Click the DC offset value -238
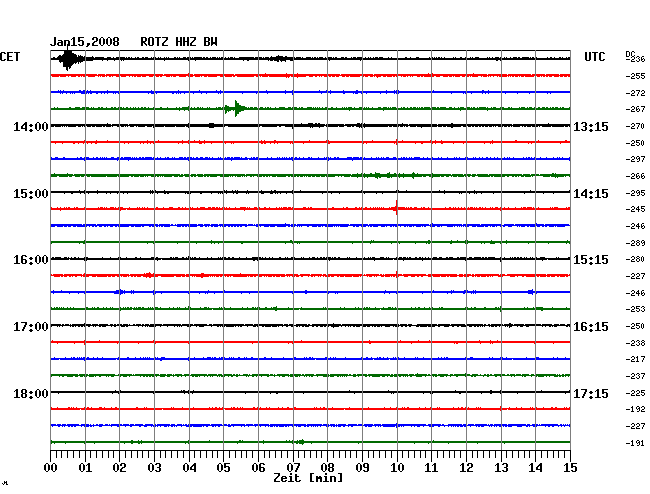The width and height of the screenshot is (650, 494). coord(635,344)
